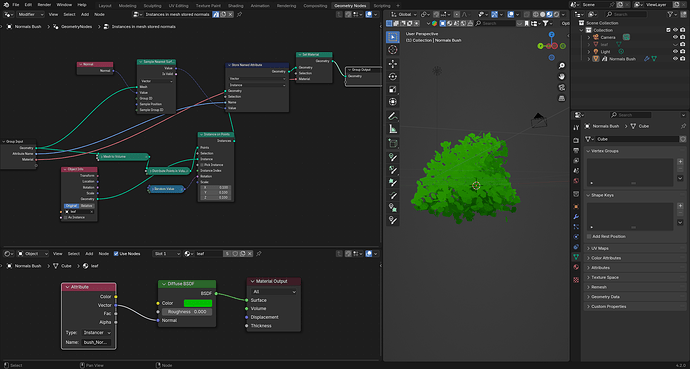Click the Diffuse BSDF Roughness slider
This screenshot has height=369, width=690.
(x=187, y=311)
